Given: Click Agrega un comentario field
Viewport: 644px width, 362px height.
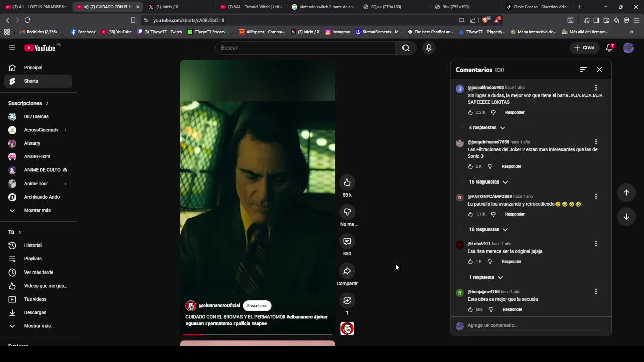Looking at the screenshot, I should click(x=533, y=325).
